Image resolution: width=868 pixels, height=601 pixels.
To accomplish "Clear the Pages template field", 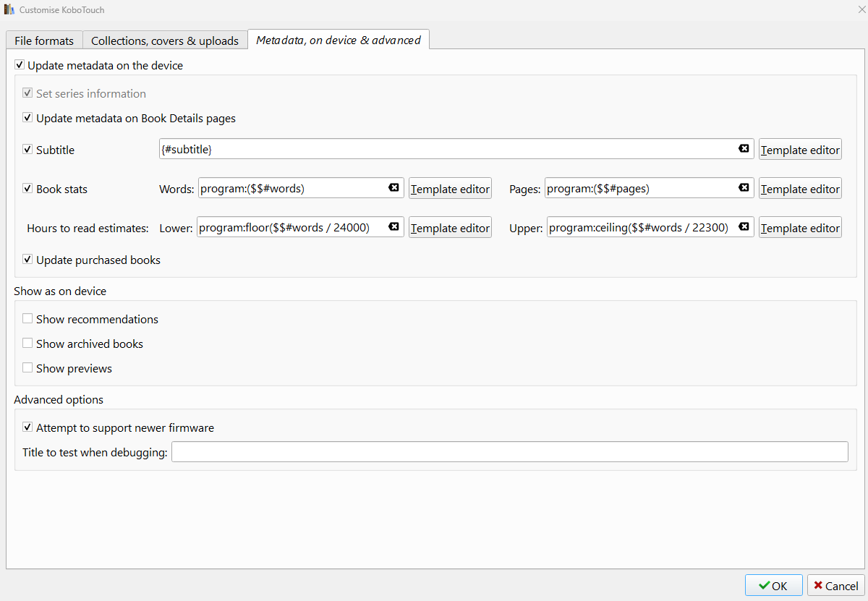I will click(744, 187).
